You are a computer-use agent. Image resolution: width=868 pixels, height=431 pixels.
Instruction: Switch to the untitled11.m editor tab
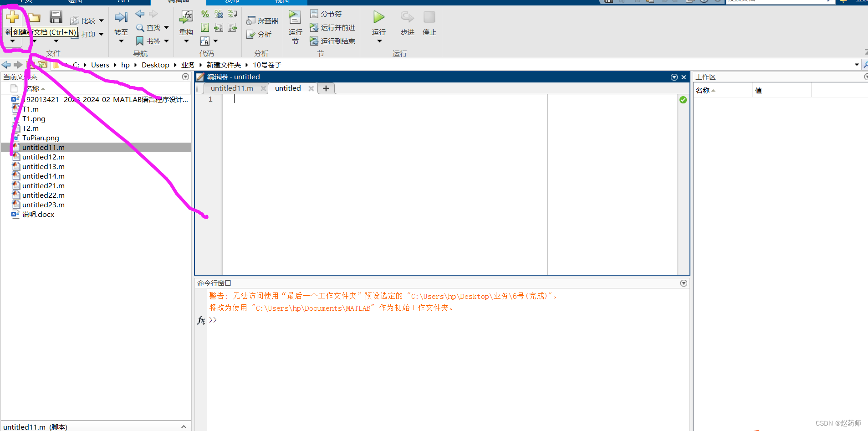pos(232,88)
